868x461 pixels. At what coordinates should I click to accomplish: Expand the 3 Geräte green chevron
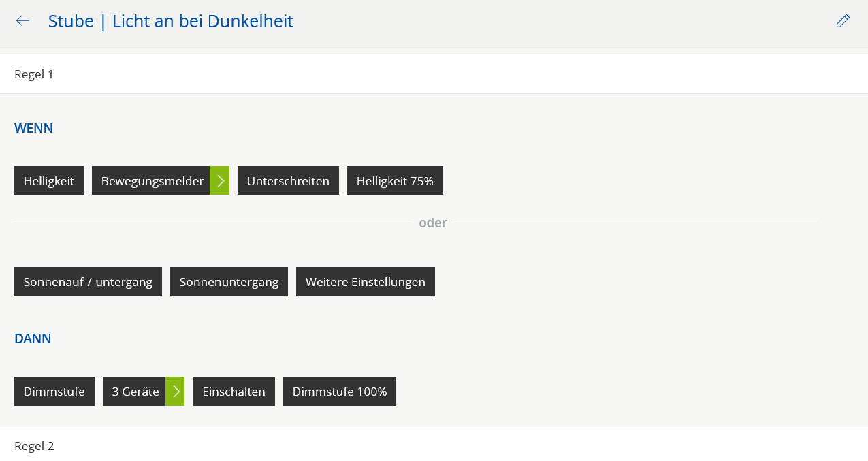tap(176, 392)
